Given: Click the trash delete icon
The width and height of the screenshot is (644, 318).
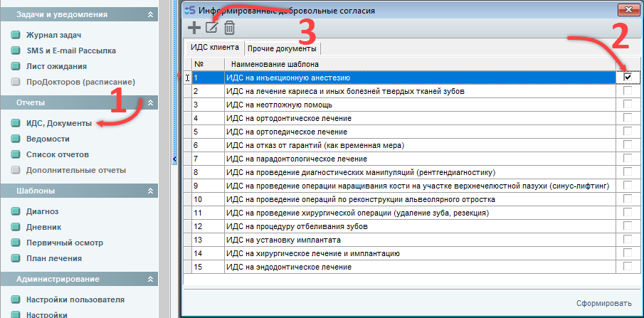Looking at the screenshot, I should tap(229, 28).
